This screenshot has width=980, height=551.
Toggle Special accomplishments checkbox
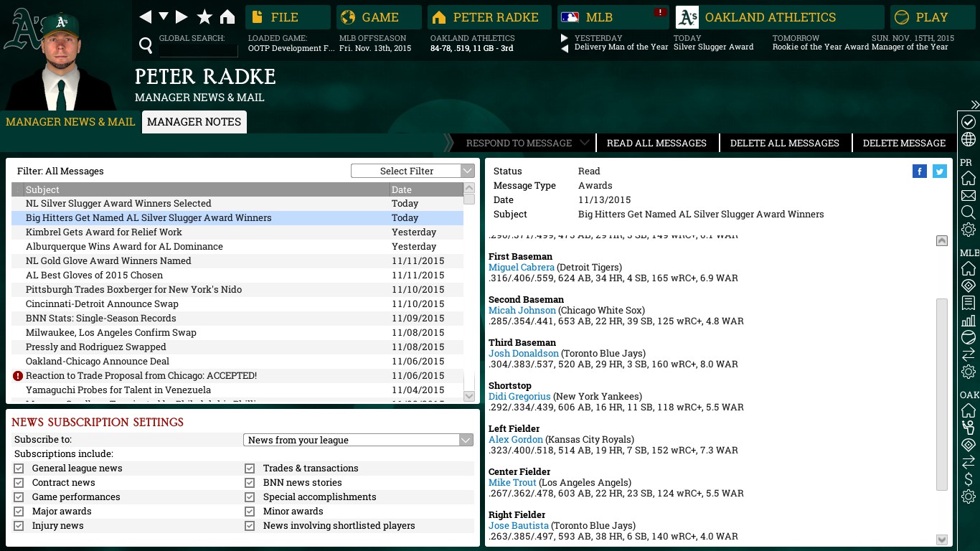250,497
